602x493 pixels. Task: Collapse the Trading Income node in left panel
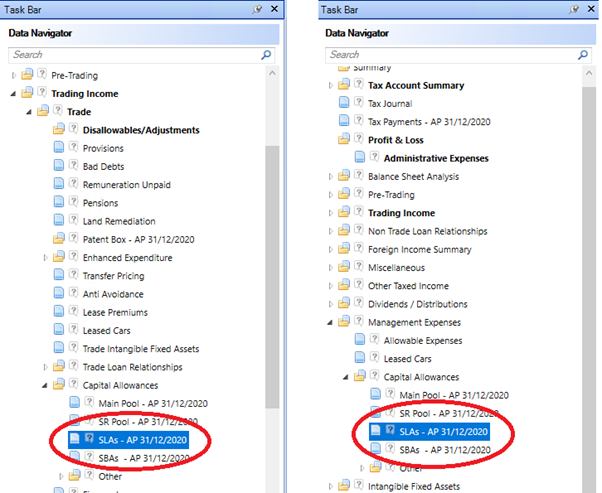click(13, 94)
